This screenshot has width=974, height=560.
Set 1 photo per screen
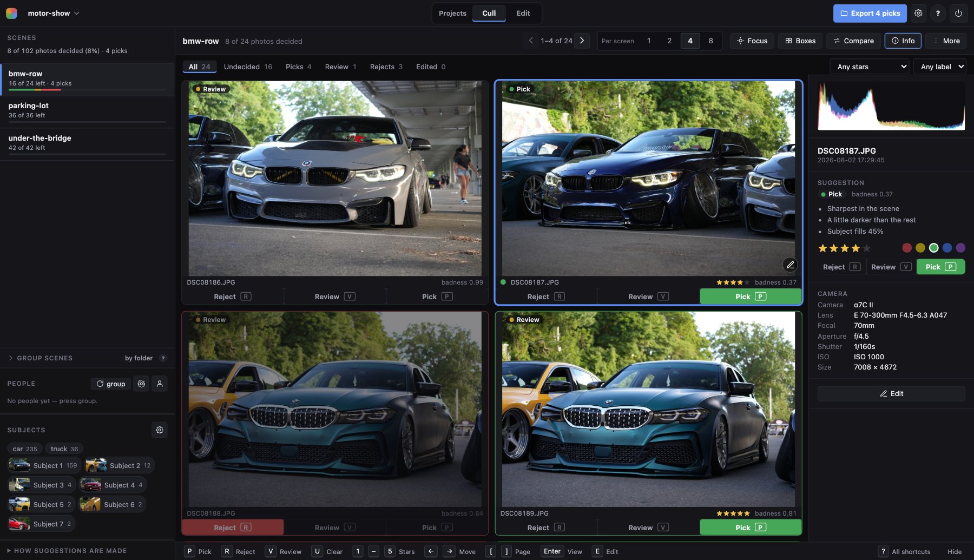point(649,41)
